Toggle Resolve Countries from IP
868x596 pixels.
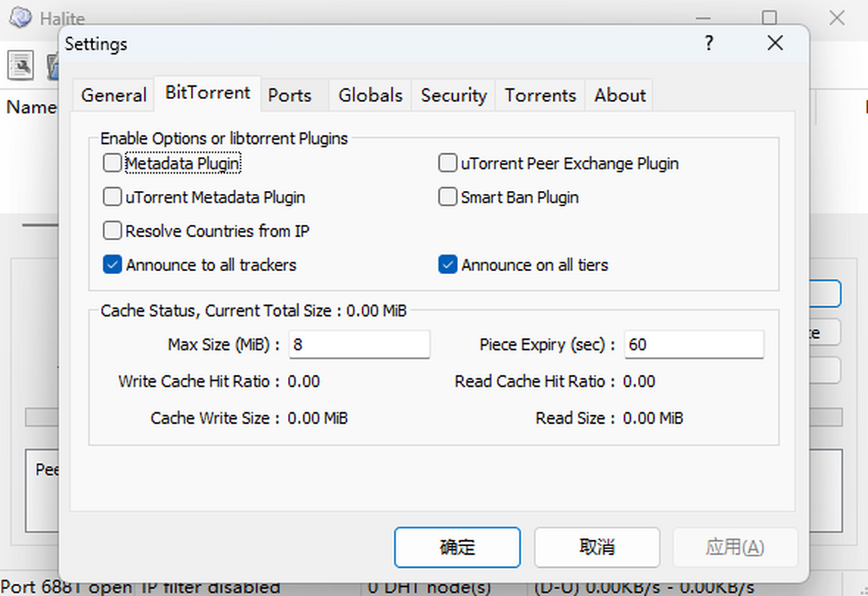tap(112, 231)
